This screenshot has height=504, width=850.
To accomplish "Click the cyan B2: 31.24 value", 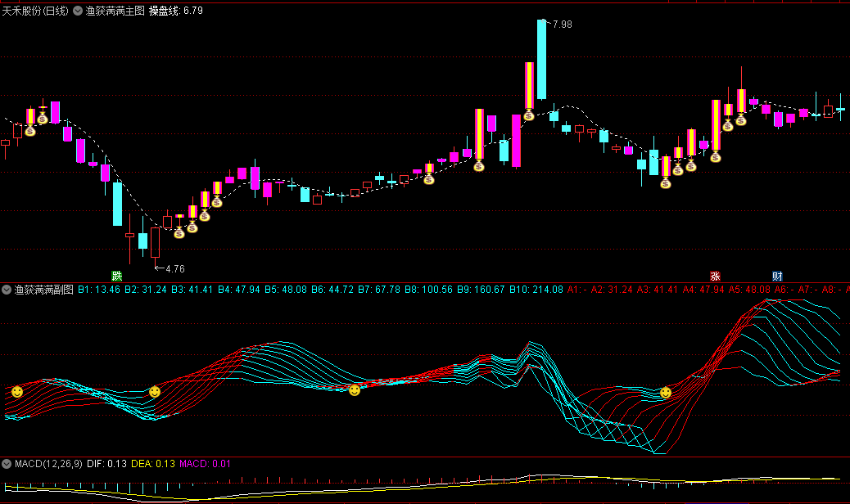I will tap(146, 290).
